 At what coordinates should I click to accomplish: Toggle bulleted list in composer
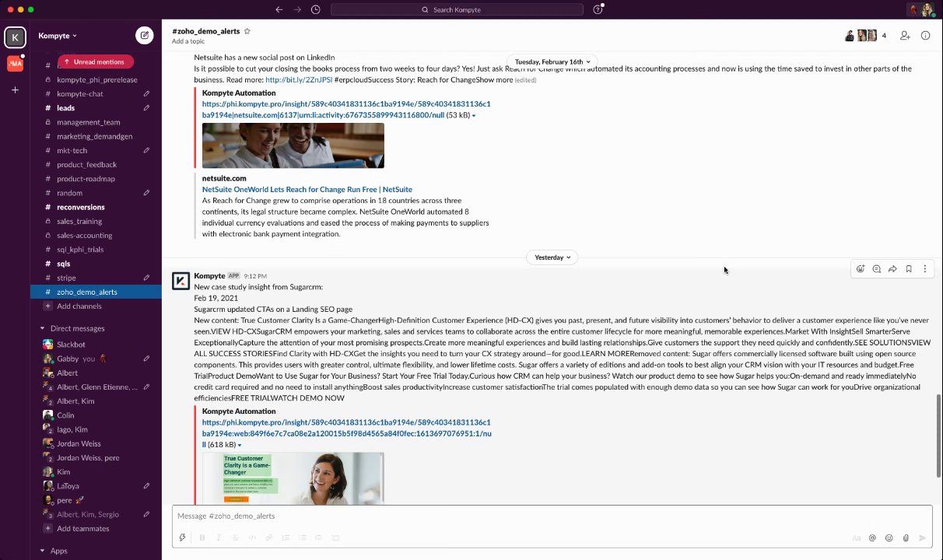(x=302, y=537)
